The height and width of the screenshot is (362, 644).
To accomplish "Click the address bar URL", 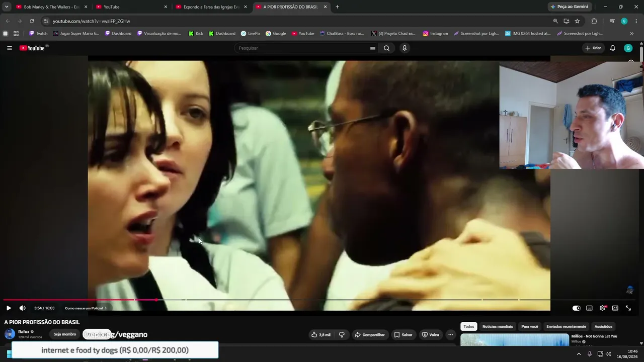I will tap(91, 21).
